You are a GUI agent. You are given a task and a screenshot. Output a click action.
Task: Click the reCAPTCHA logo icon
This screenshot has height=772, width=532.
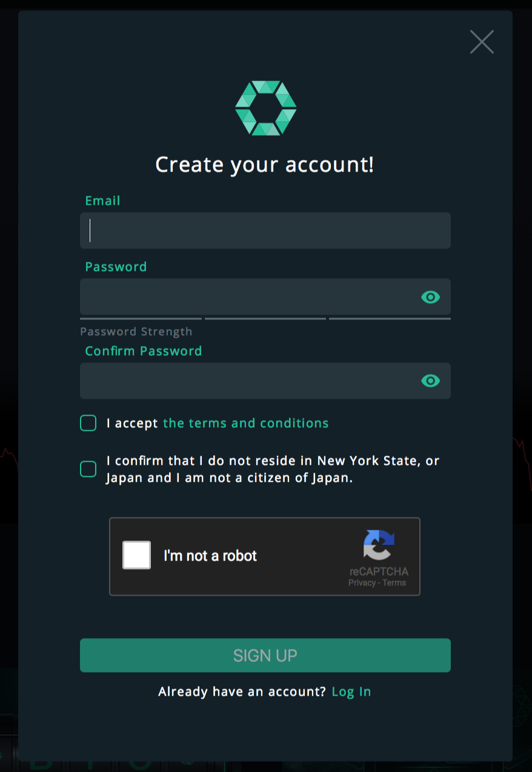pyautogui.click(x=379, y=545)
